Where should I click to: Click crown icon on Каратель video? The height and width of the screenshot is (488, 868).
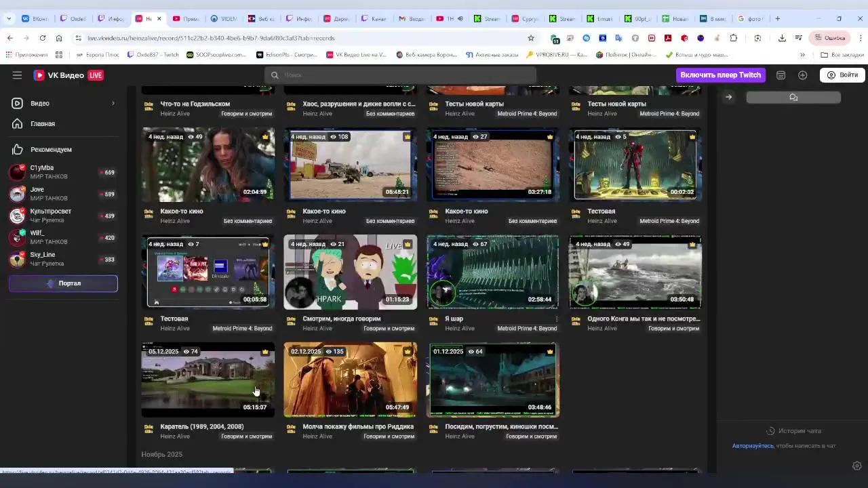click(265, 351)
